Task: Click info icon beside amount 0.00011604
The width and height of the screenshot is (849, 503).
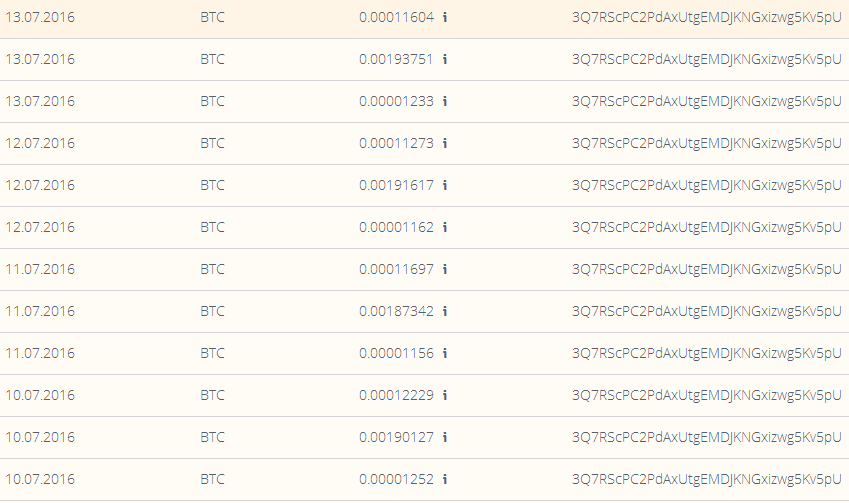Action: tap(445, 17)
